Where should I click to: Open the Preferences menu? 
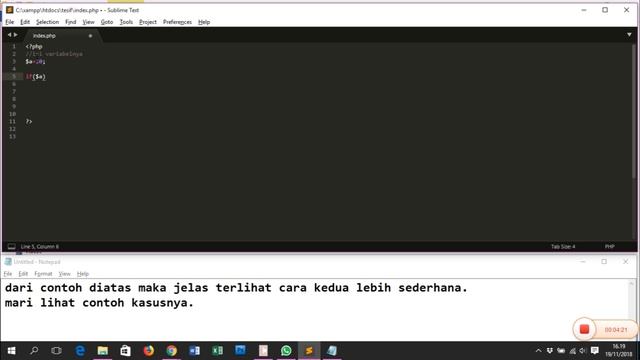pyautogui.click(x=177, y=22)
